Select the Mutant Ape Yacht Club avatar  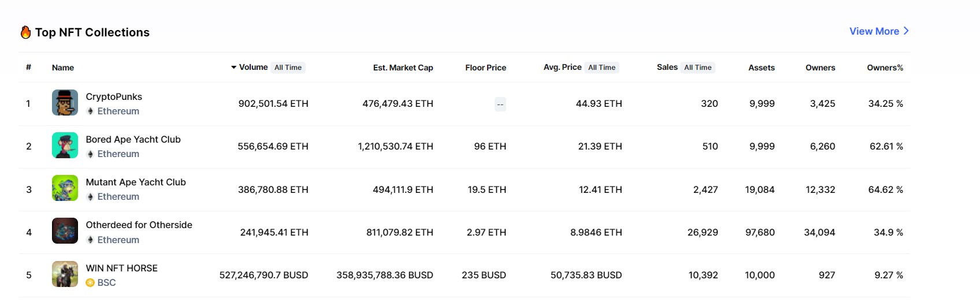pyautogui.click(x=65, y=188)
